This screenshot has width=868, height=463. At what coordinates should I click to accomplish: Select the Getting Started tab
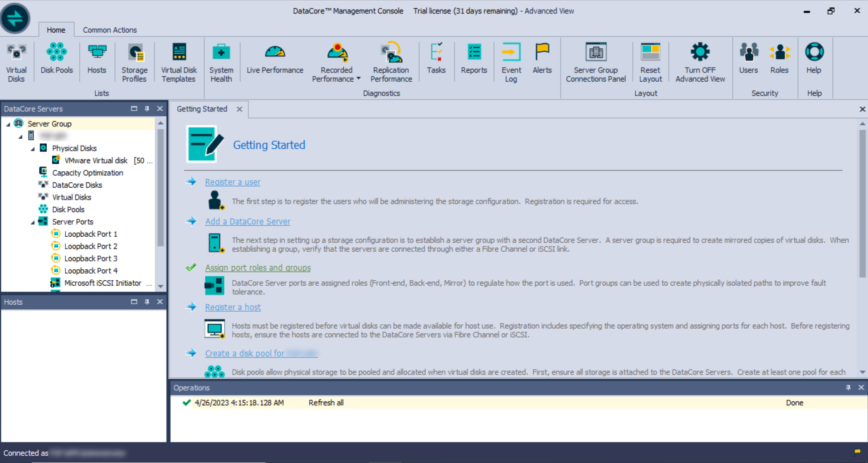tap(202, 109)
